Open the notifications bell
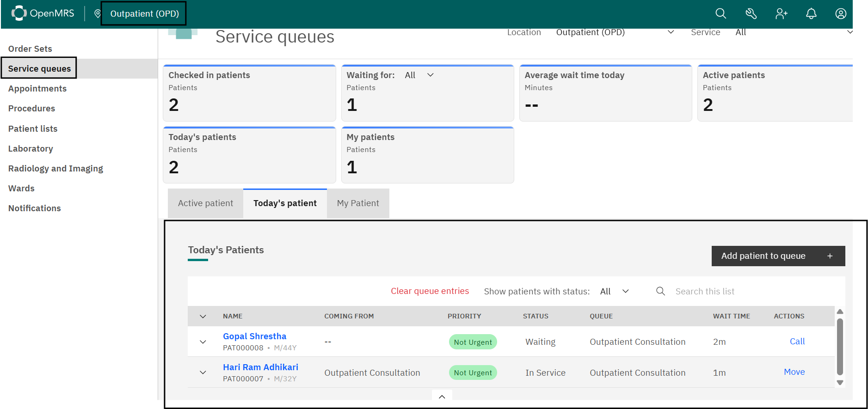The height and width of the screenshot is (409, 868). click(x=811, y=14)
